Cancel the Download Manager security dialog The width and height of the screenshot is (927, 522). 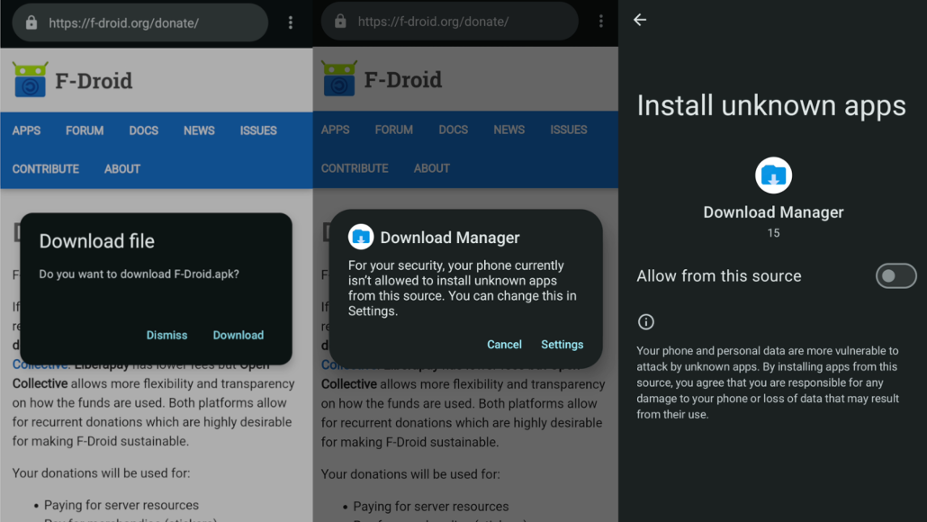[504, 344]
